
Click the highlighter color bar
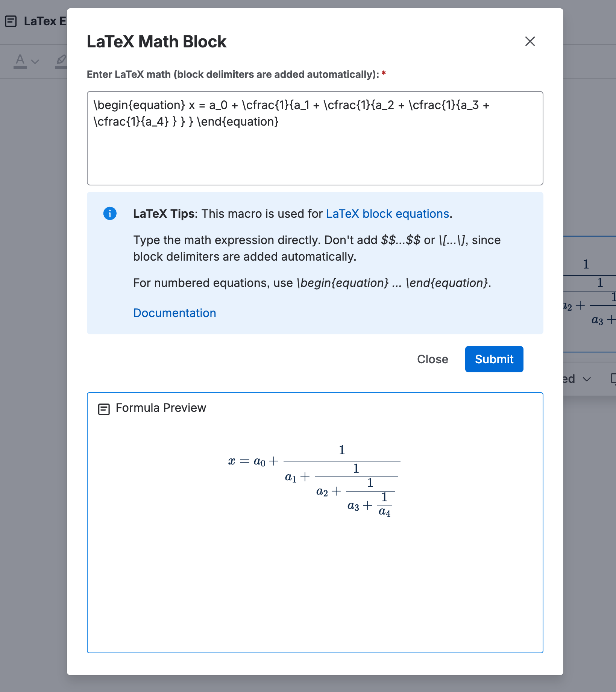pyautogui.click(x=61, y=68)
